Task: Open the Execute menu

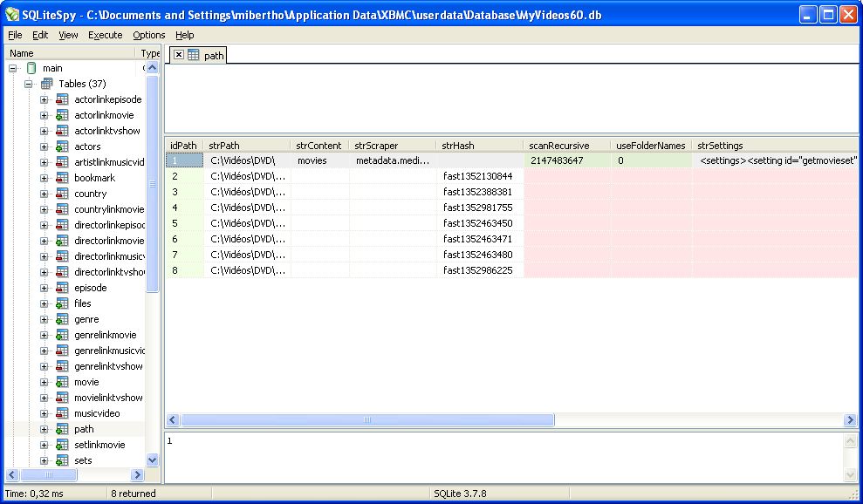Action: [x=105, y=35]
